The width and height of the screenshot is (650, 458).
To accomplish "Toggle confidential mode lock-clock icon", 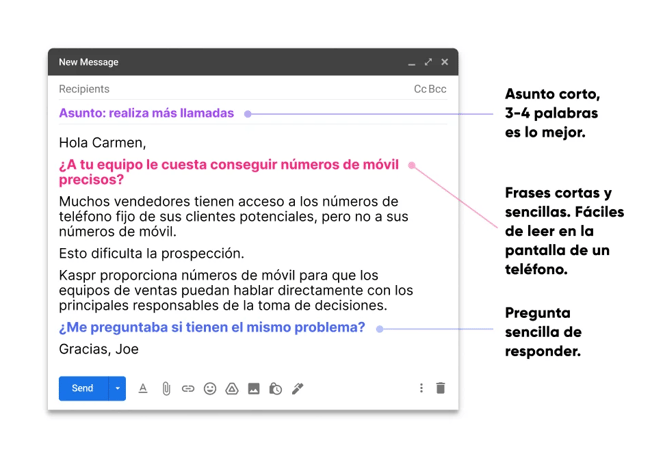I will tap(275, 388).
